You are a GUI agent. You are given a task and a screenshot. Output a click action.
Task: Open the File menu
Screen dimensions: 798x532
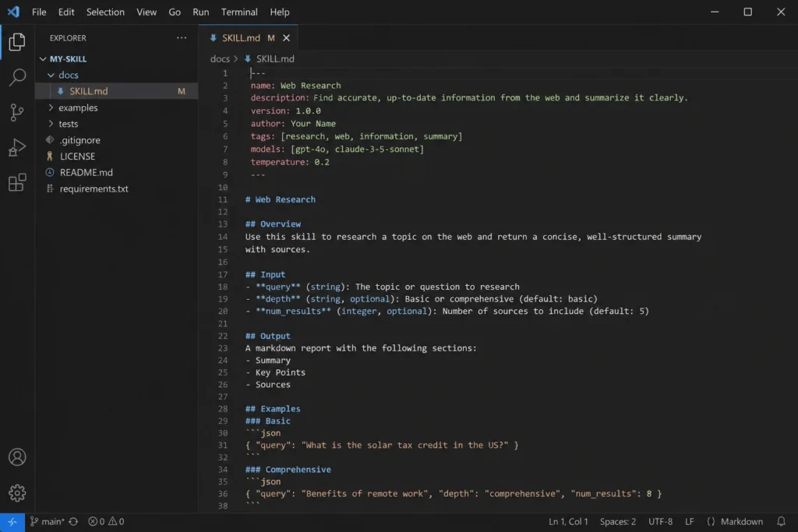(39, 12)
